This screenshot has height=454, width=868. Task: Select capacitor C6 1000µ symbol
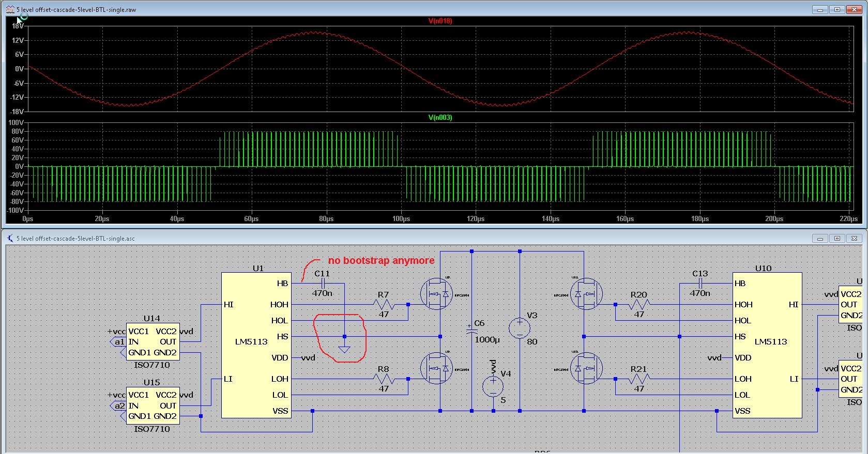(x=471, y=331)
